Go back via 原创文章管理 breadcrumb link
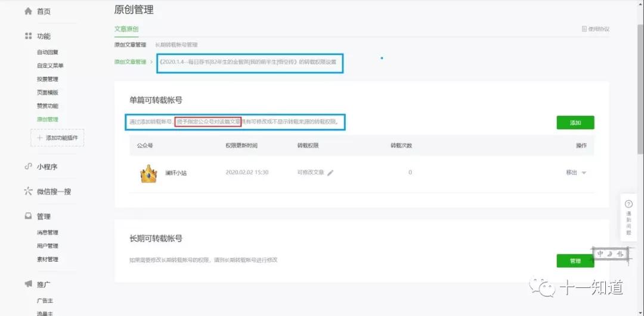The width and height of the screenshot is (644, 316). click(x=130, y=62)
